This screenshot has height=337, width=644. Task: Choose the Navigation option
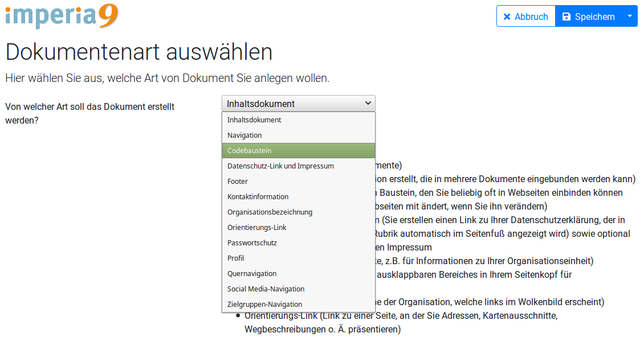coord(244,135)
